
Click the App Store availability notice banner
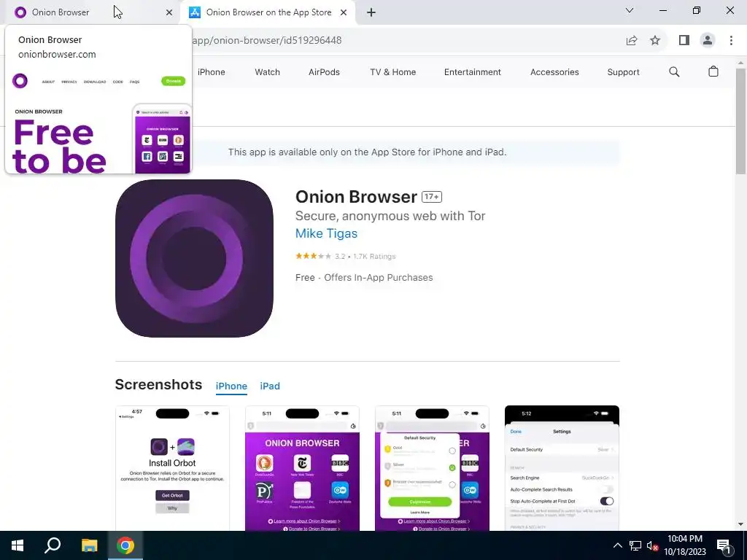(367, 152)
